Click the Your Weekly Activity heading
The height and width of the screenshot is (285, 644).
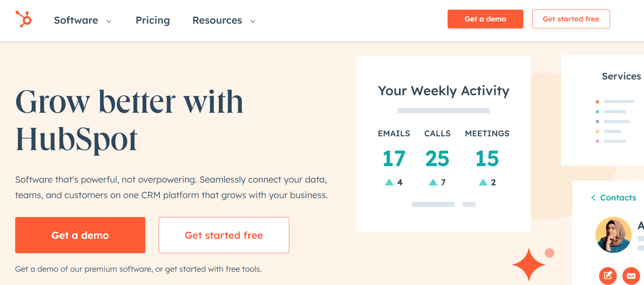point(444,91)
